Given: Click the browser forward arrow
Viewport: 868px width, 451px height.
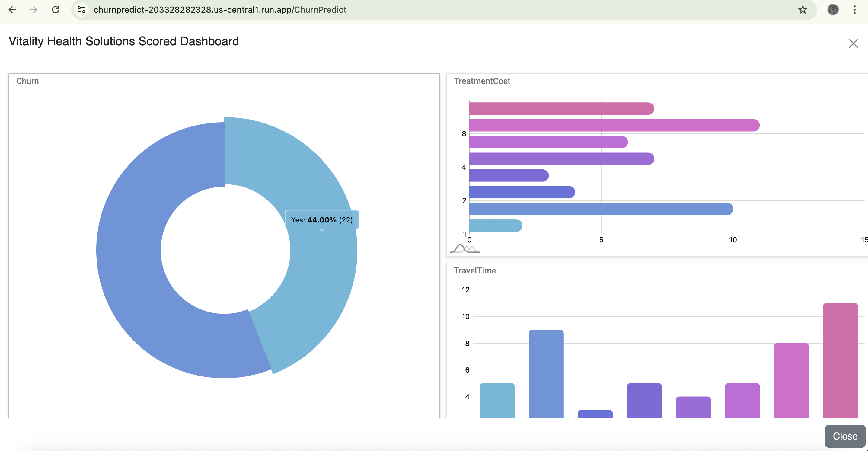Looking at the screenshot, I should [x=34, y=10].
